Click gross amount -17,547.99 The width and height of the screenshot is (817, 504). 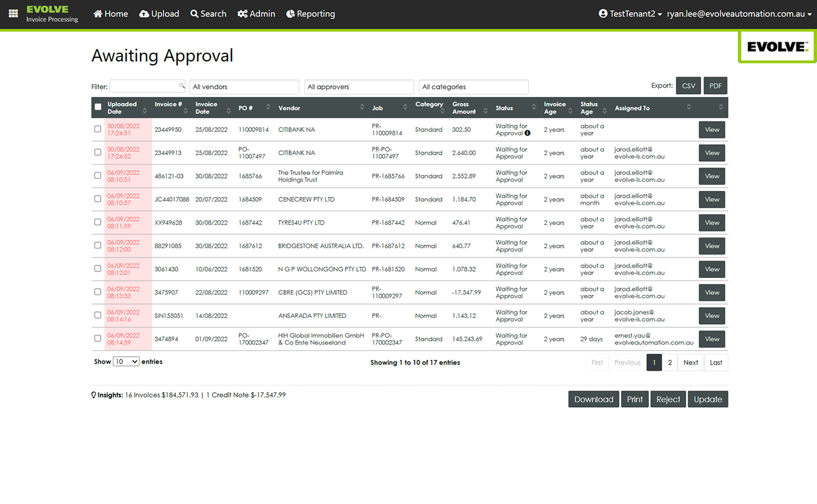coord(467,292)
